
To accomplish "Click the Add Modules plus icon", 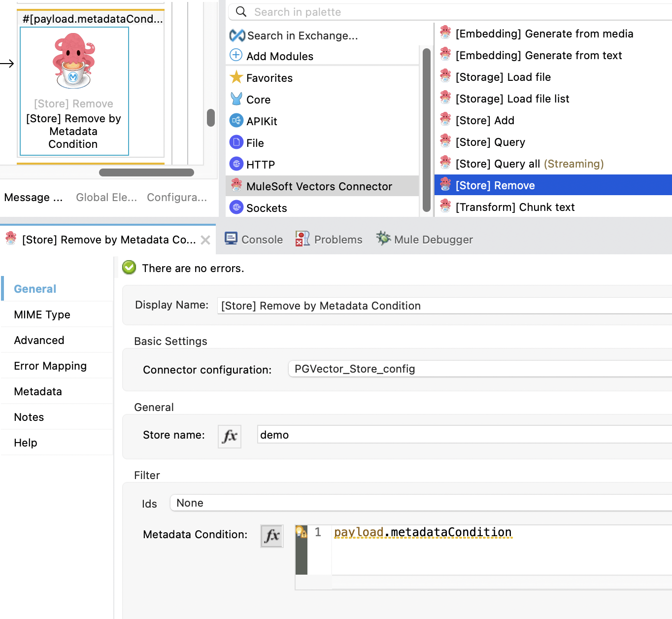I will tap(236, 55).
